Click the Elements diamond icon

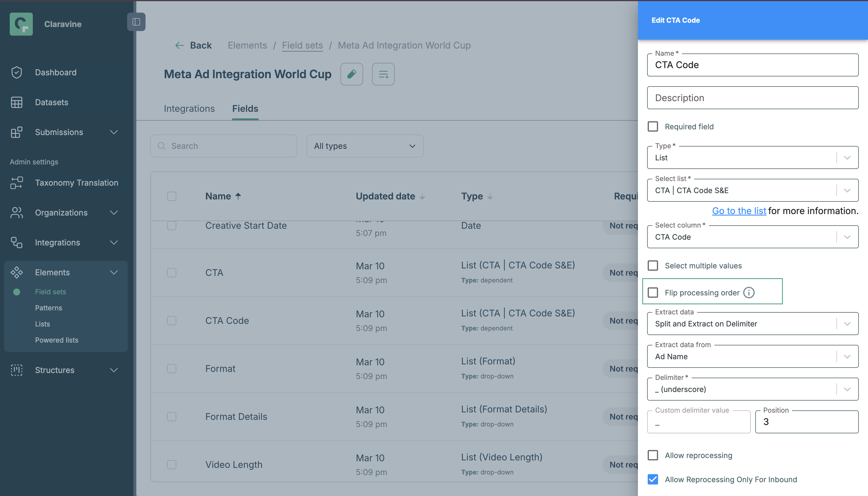16,272
